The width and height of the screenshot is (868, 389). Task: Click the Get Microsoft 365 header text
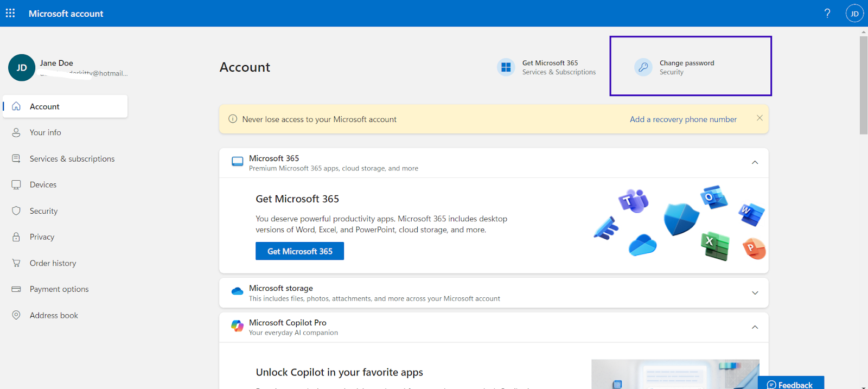[x=550, y=63]
